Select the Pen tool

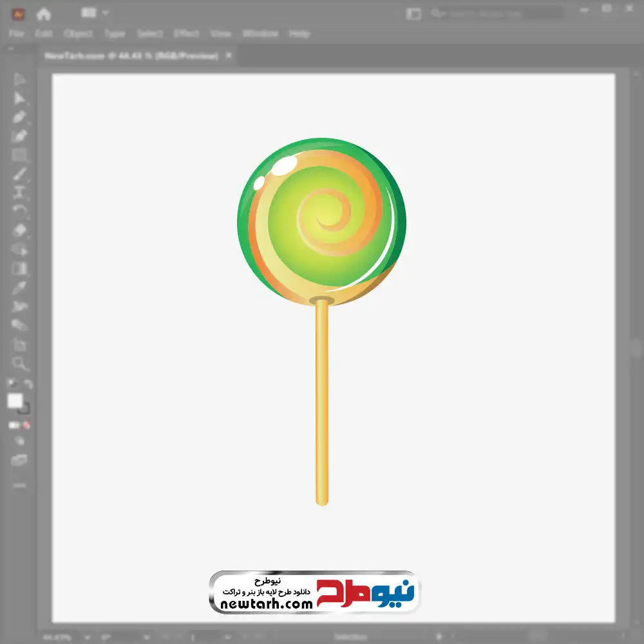tap(19, 117)
